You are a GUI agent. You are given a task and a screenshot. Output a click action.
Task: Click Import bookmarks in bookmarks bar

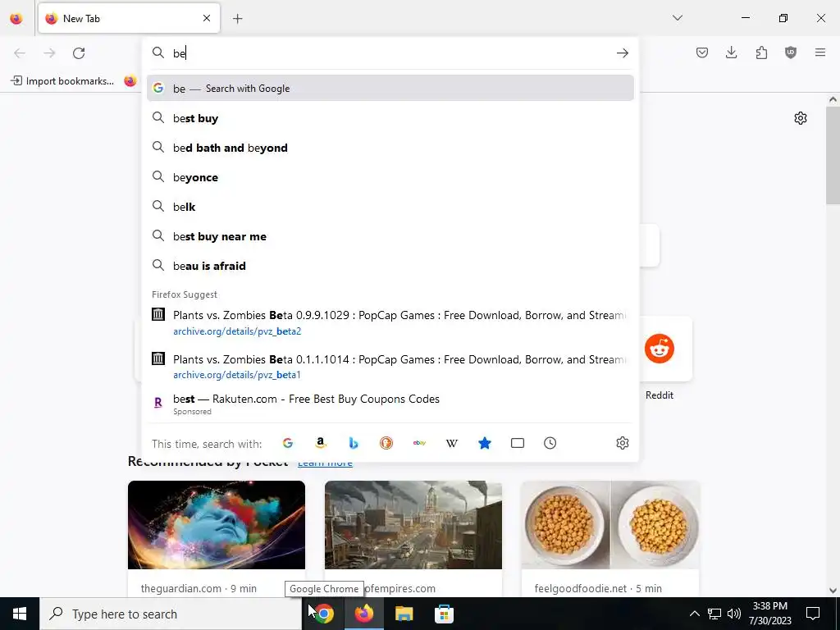coord(62,81)
